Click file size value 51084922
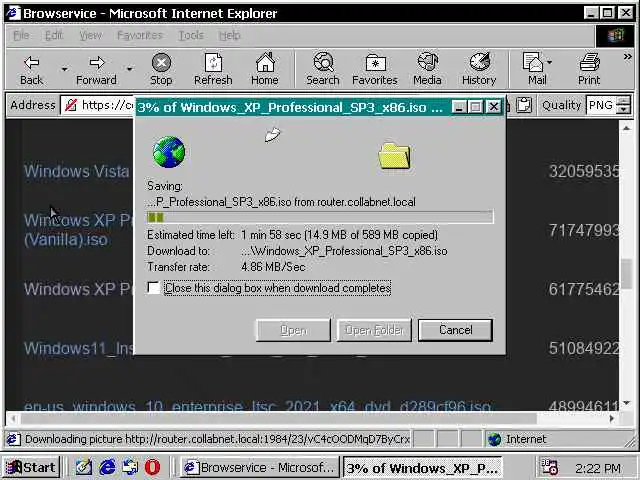 click(584, 348)
